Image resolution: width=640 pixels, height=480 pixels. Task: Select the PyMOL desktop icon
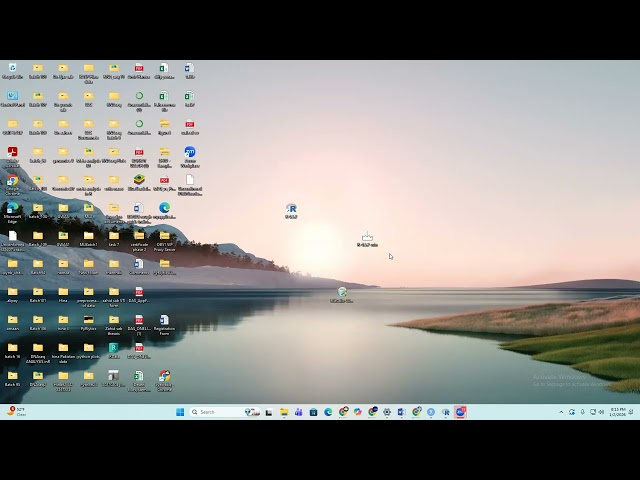(88, 321)
